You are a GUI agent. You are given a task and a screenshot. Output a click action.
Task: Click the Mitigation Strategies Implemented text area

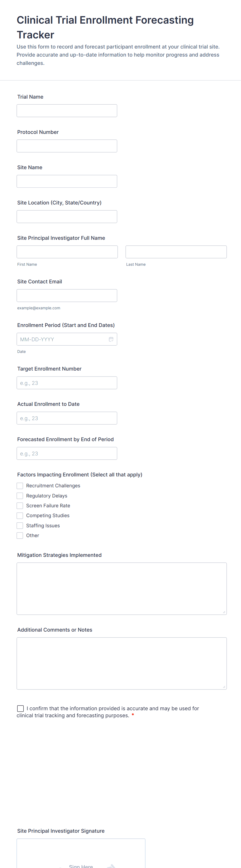(122, 588)
